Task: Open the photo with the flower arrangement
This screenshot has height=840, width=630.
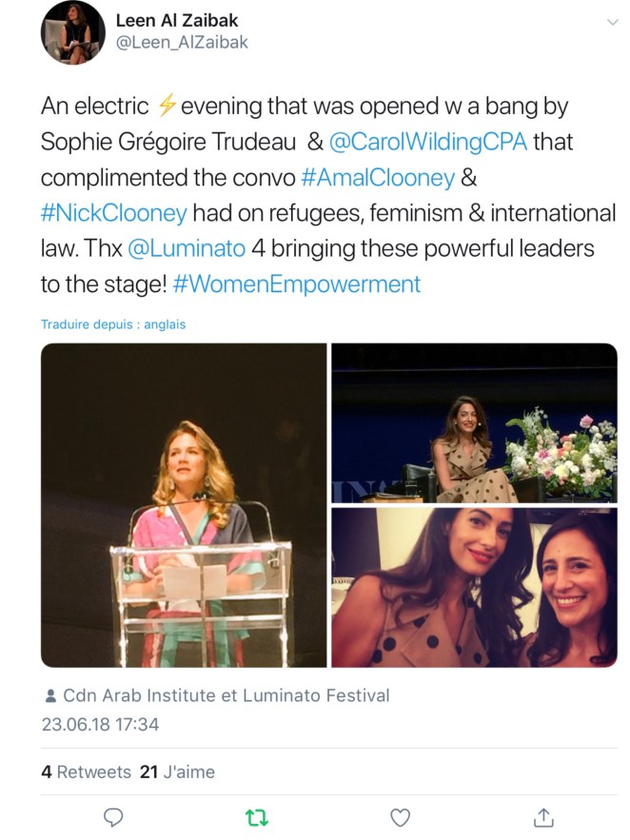Action: pyautogui.click(x=474, y=422)
